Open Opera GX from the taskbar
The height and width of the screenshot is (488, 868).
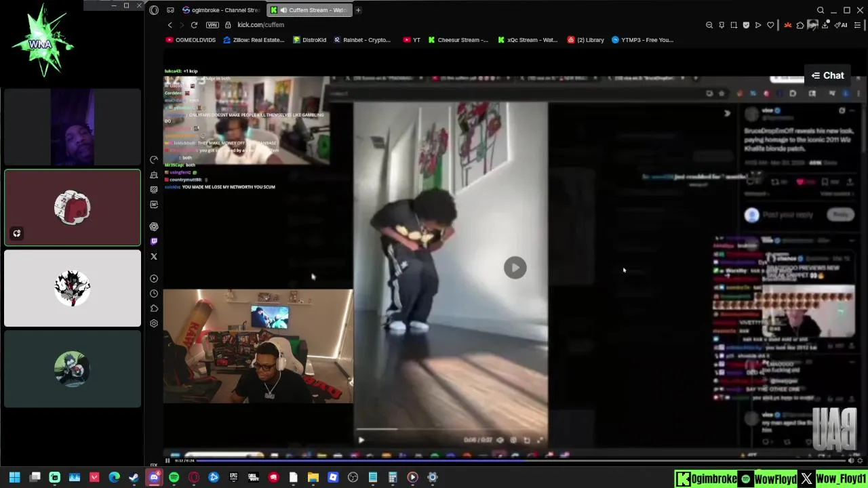(194, 477)
